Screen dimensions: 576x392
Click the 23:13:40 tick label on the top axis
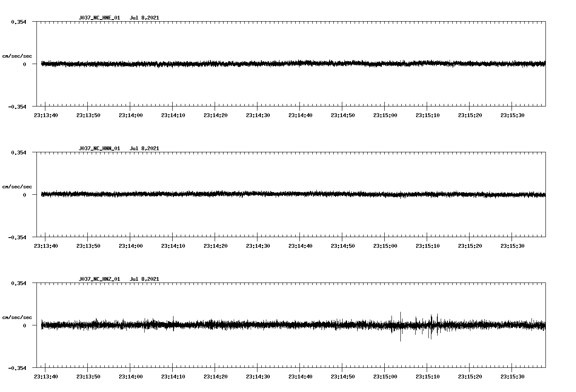coord(47,114)
